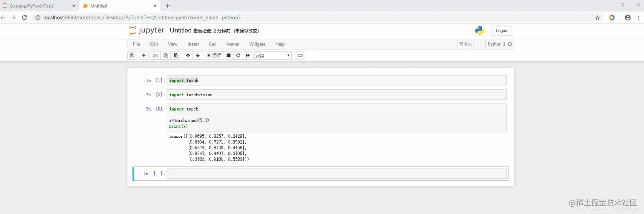Open the View menu
The width and height of the screenshot is (644, 214).
[x=172, y=44]
